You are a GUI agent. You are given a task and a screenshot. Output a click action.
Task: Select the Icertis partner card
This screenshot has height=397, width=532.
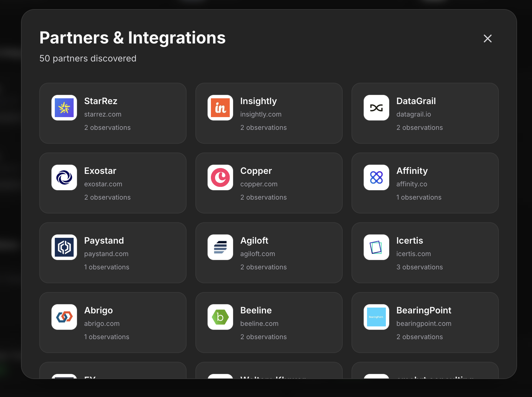point(425,253)
